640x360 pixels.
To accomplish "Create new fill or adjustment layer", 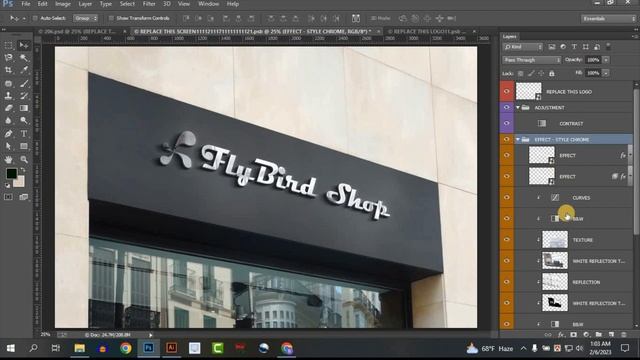I will click(586, 334).
